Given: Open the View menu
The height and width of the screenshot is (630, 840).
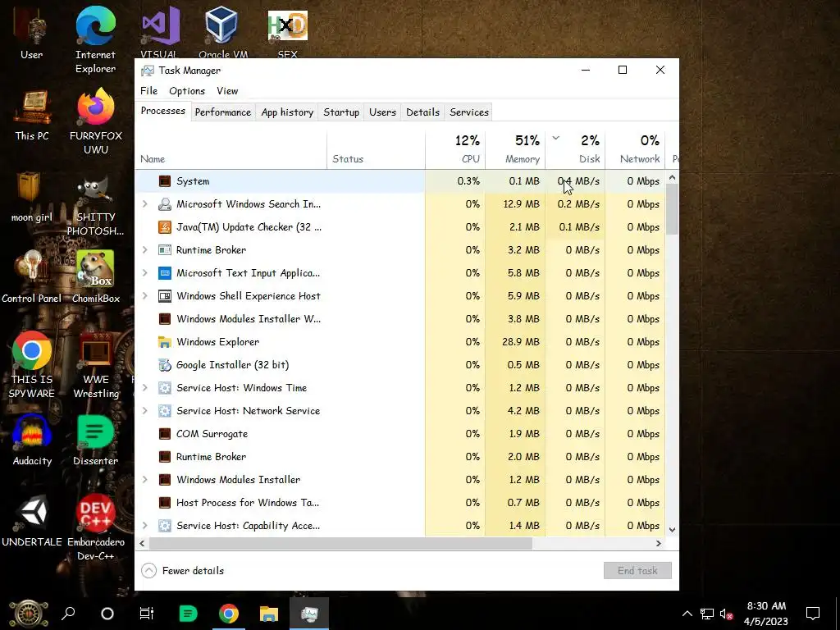Looking at the screenshot, I should coord(227,91).
